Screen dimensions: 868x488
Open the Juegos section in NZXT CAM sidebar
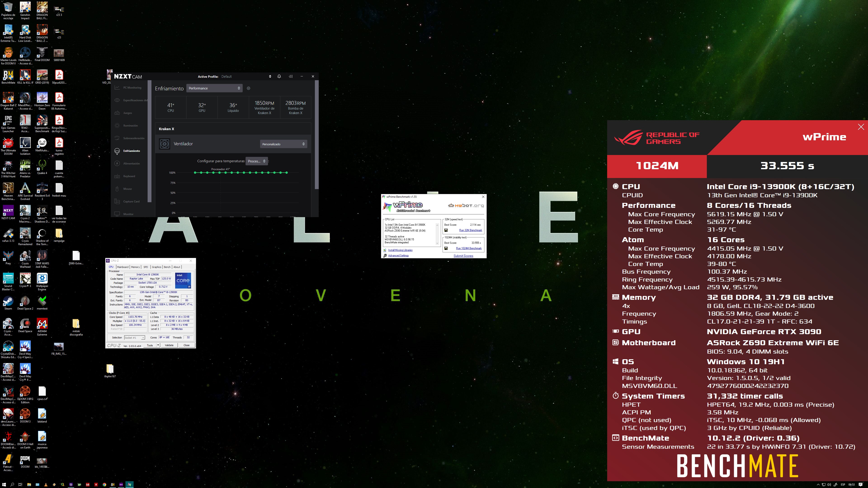coord(124,113)
